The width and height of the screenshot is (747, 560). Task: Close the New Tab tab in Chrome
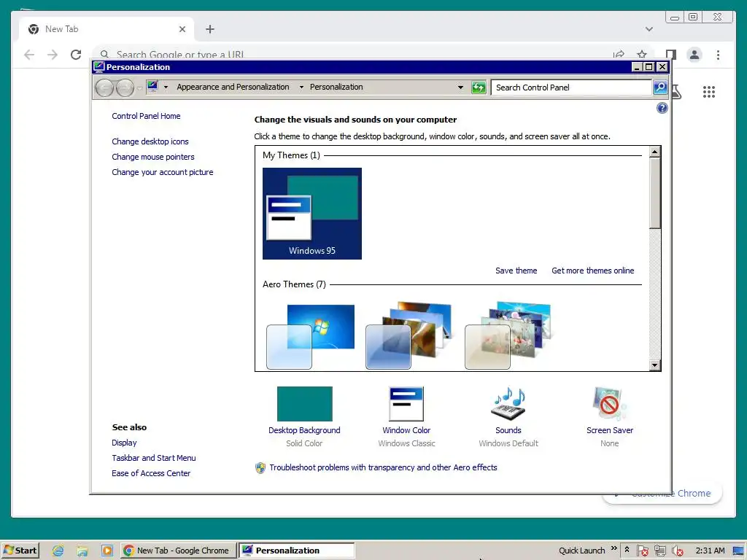pyautogui.click(x=182, y=29)
